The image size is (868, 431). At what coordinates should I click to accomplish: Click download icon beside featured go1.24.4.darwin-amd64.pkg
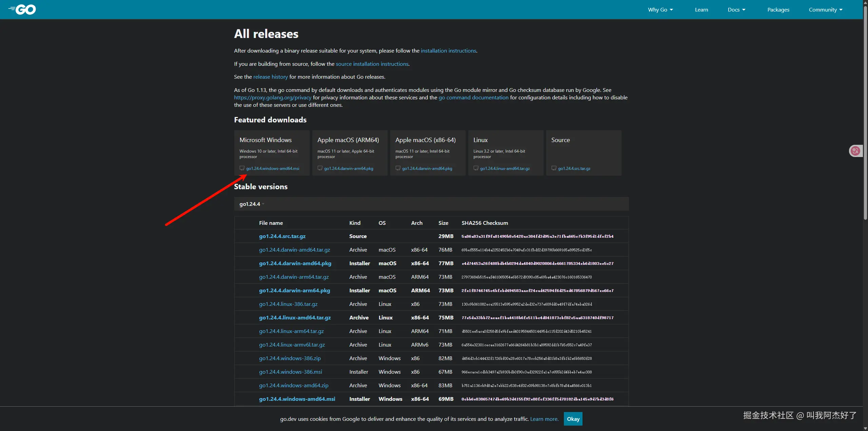point(398,168)
